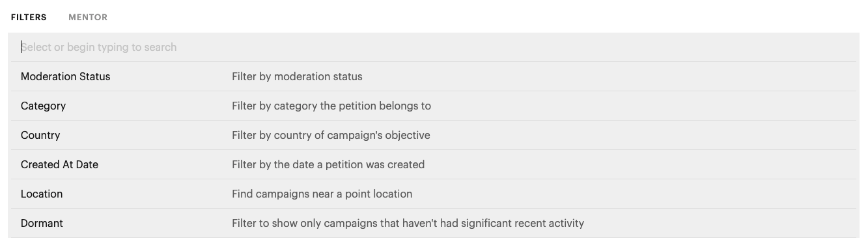
Task: Select the Location filter option
Action: [x=434, y=194]
